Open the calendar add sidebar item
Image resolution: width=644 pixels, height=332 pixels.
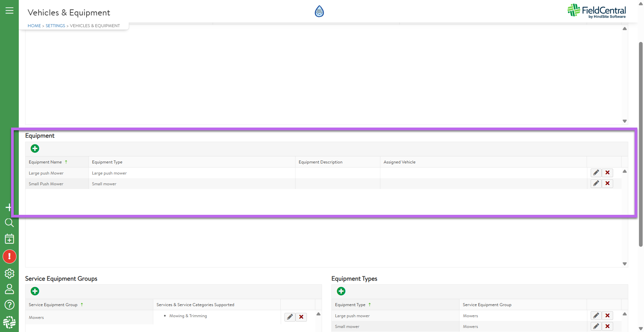9,239
